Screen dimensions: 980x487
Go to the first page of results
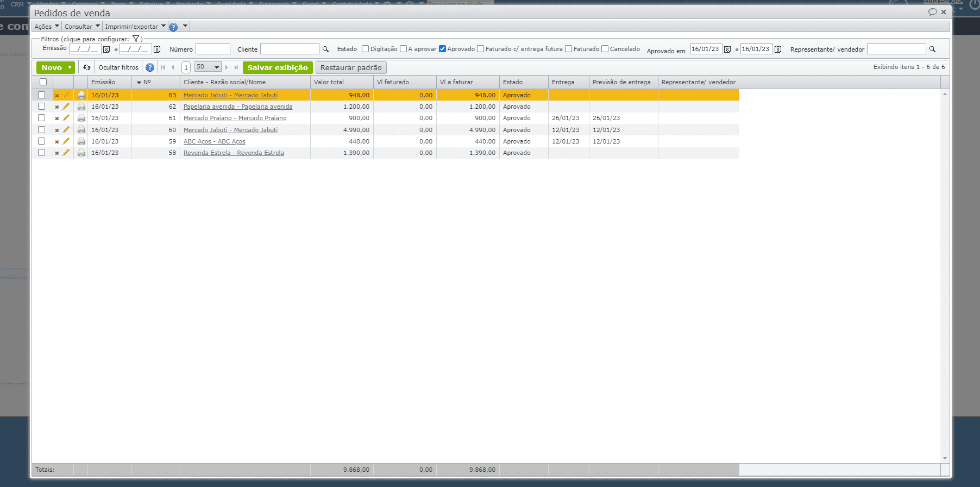point(163,67)
